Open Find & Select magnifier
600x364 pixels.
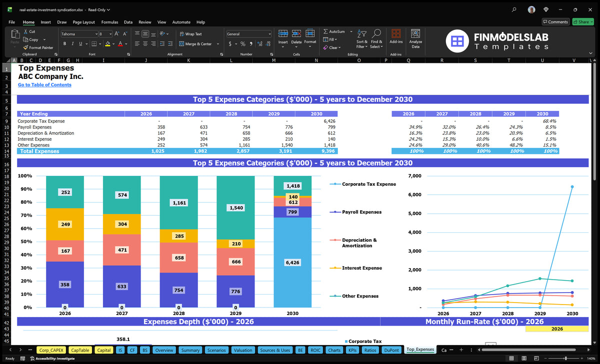click(x=376, y=33)
